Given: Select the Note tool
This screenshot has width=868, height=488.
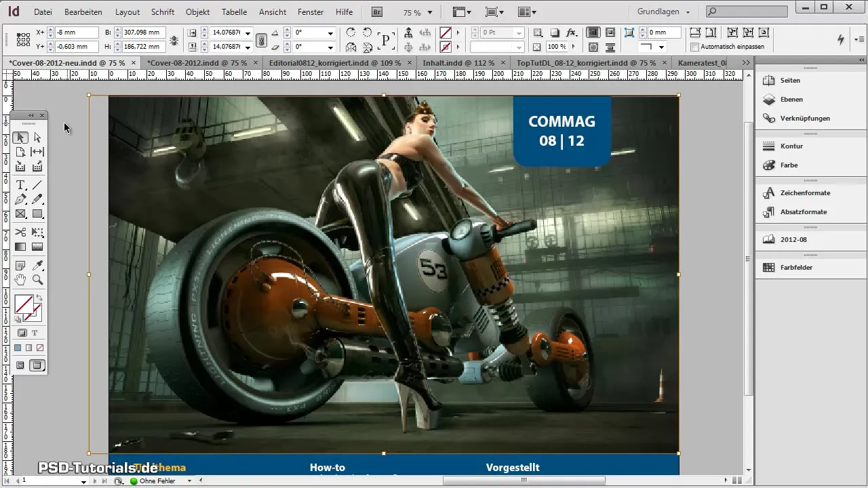Looking at the screenshot, I should pos(20,265).
